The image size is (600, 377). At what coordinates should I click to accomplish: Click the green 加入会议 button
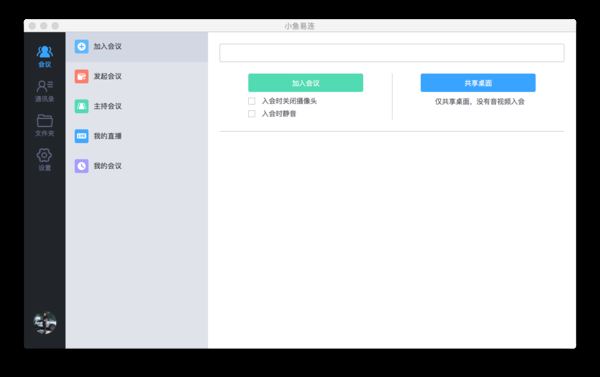305,83
